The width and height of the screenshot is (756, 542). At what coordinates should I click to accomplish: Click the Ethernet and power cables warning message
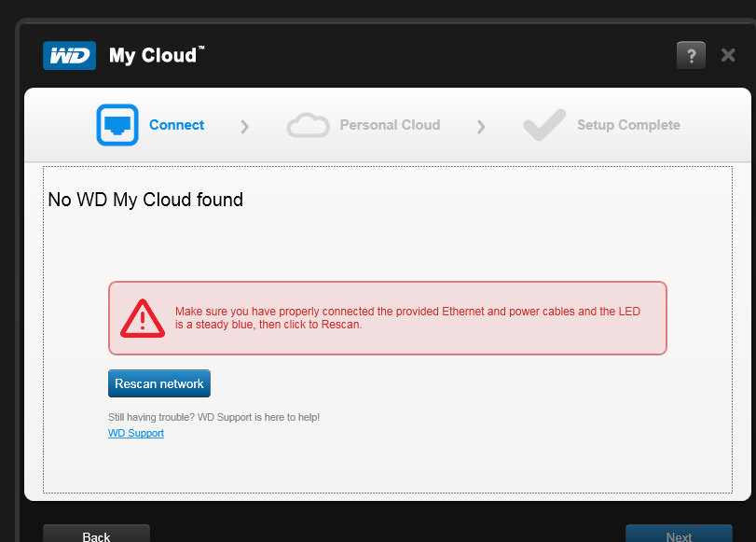(x=407, y=318)
